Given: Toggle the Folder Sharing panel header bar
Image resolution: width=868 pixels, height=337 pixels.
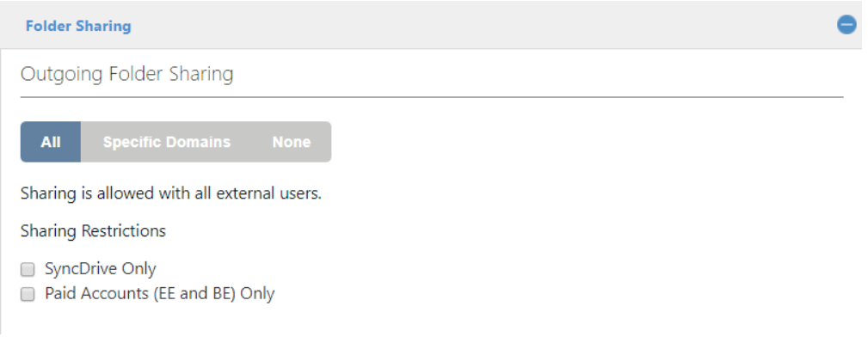Looking at the screenshot, I should click(x=434, y=25).
